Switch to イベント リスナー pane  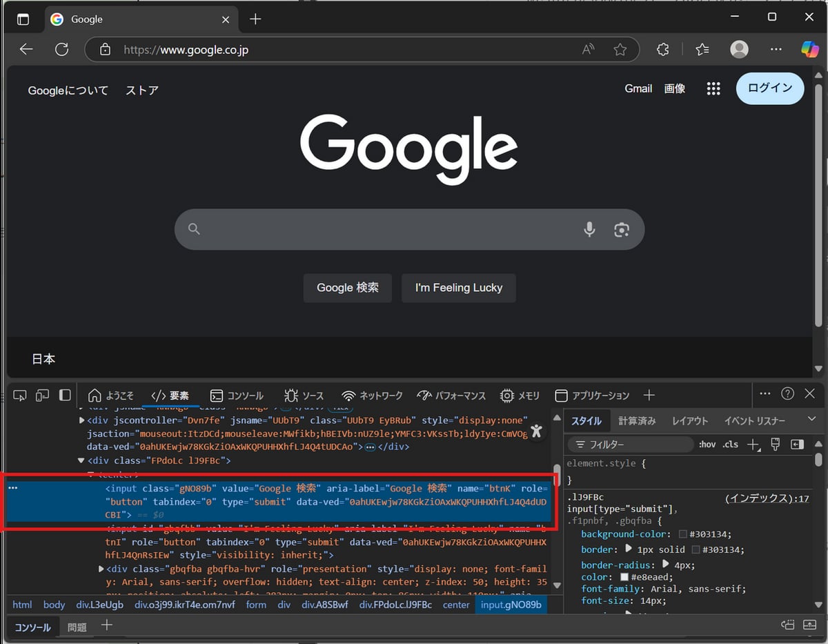point(755,420)
